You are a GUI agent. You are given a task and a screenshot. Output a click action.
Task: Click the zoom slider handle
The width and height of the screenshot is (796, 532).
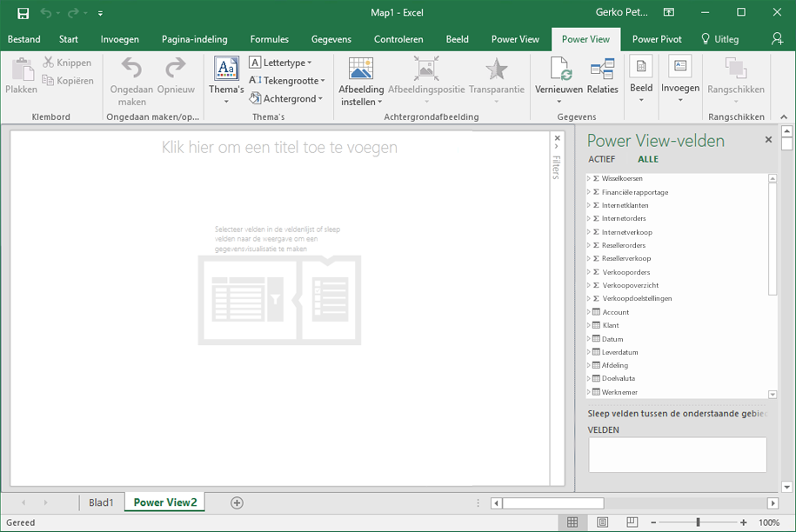698,522
